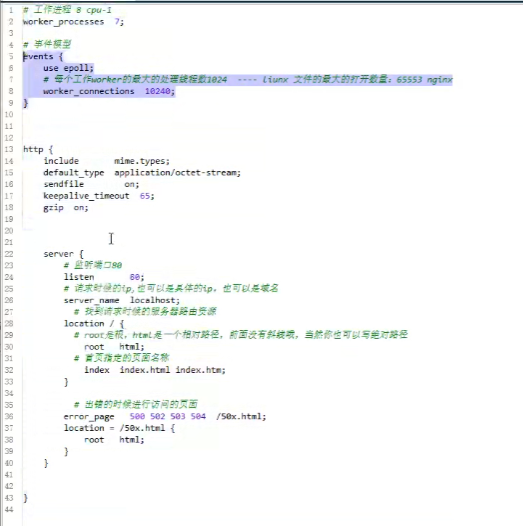Click the 'use epoll;' line
Image resolution: width=523 pixels, height=526 pixels.
click(68, 68)
